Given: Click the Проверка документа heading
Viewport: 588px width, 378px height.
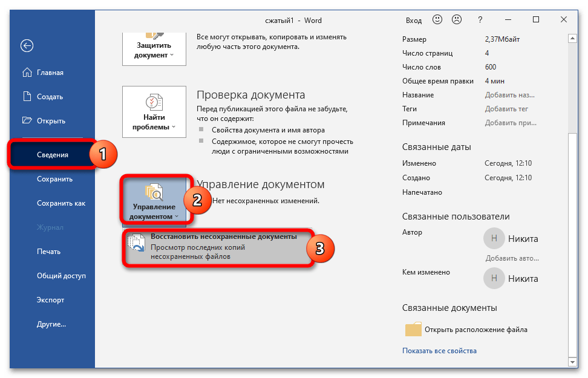Looking at the screenshot, I should coord(251,95).
